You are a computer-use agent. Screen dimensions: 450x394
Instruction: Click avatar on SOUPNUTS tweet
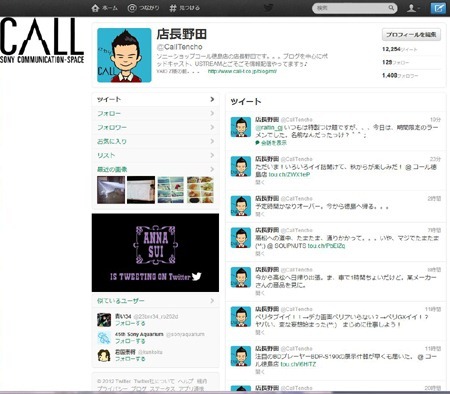tap(241, 238)
